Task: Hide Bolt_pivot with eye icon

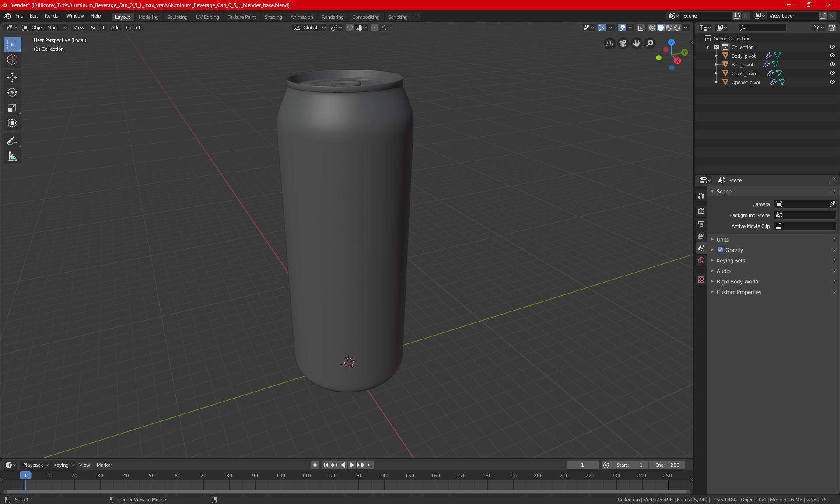Action: coord(832,65)
